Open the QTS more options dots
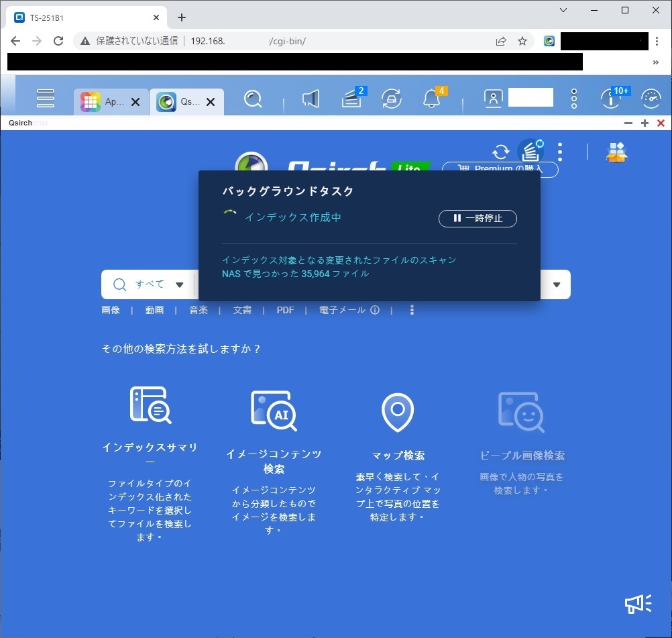The width and height of the screenshot is (672, 638). pyautogui.click(x=574, y=99)
